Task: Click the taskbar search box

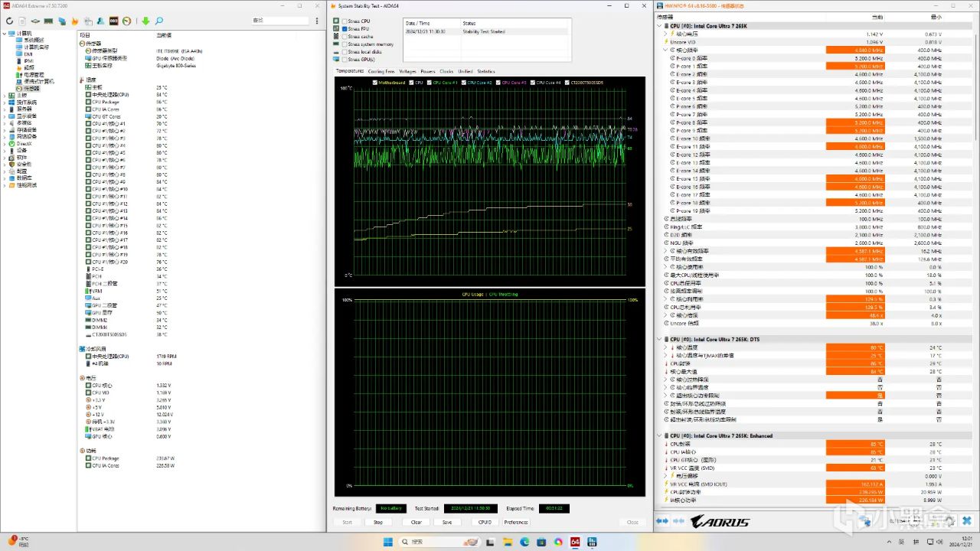Action: (439, 542)
